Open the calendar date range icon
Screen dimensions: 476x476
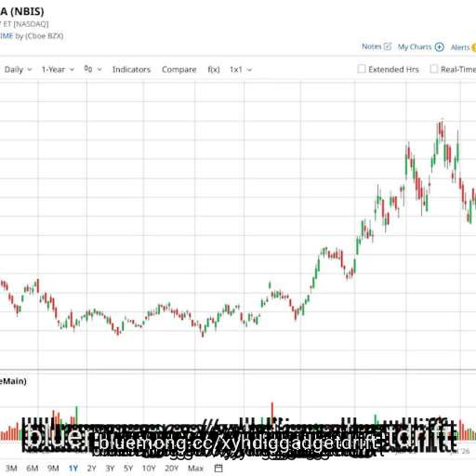tap(218, 468)
